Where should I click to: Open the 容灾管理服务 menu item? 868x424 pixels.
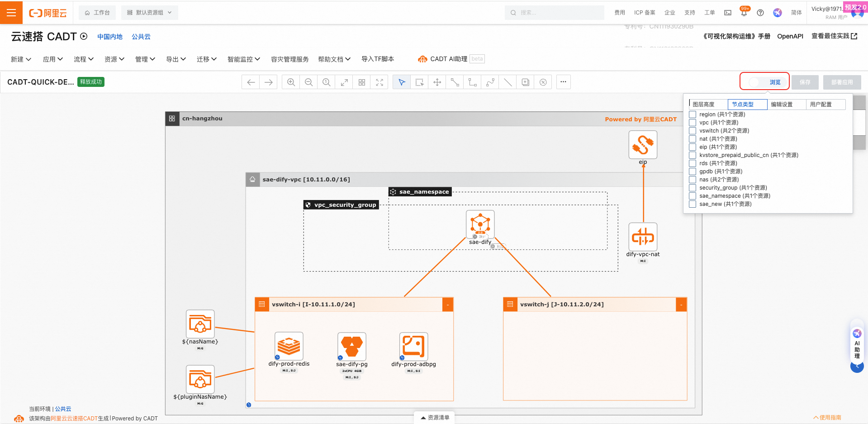pyautogui.click(x=289, y=59)
